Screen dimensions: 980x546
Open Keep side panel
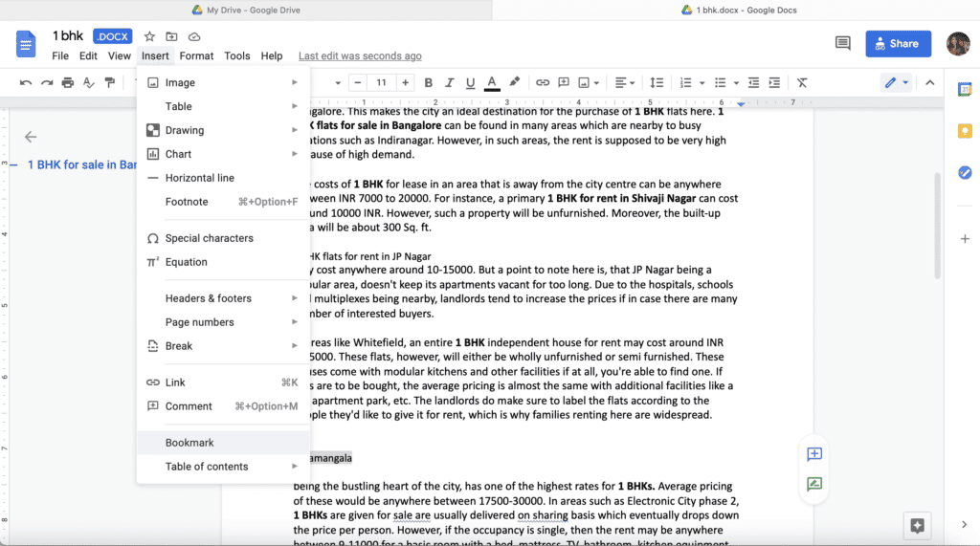pos(965,131)
